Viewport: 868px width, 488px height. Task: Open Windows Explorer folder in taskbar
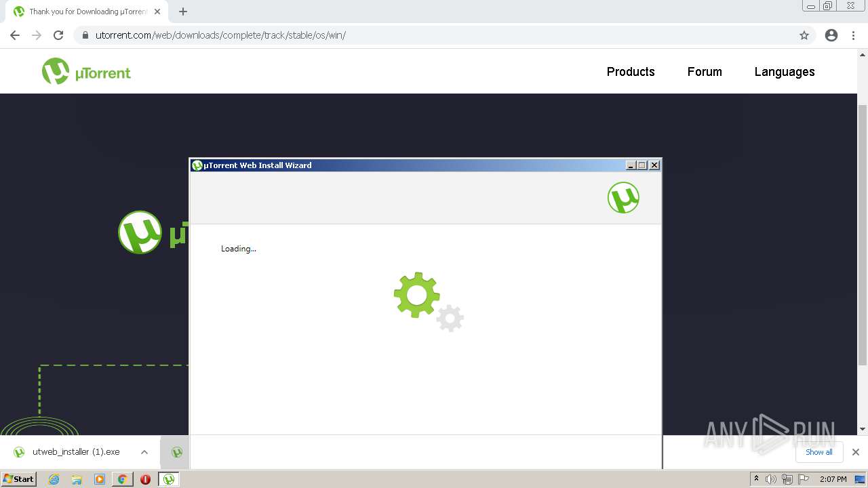(77, 479)
